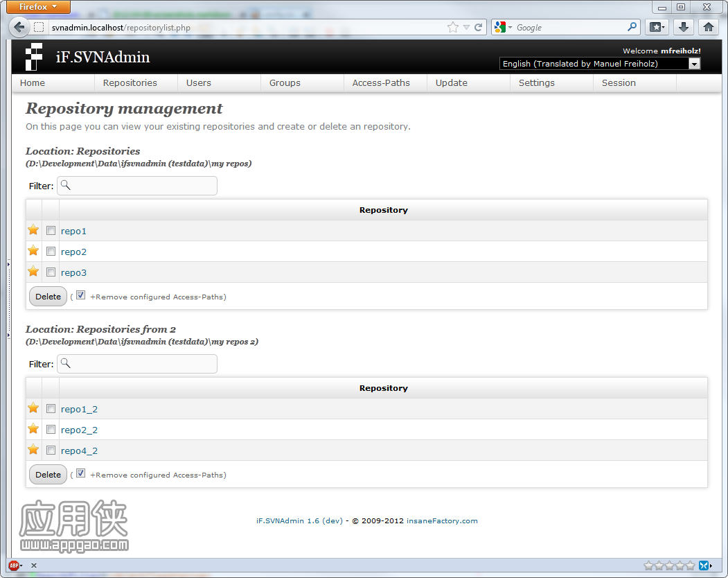The width and height of the screenshot is (728, 578).
Task: Open the search engine chooser arrow
Action: pos(510,28)
